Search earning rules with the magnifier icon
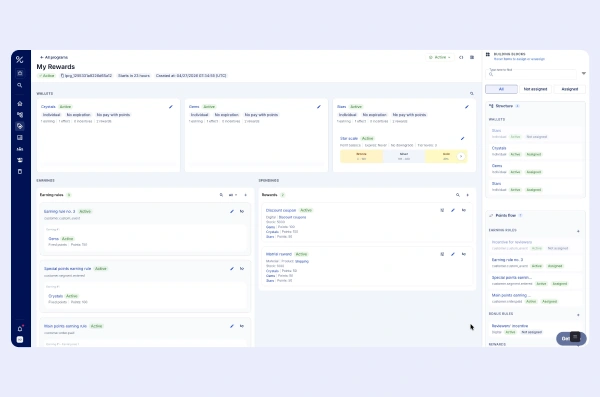 click(x=221, y=195)
